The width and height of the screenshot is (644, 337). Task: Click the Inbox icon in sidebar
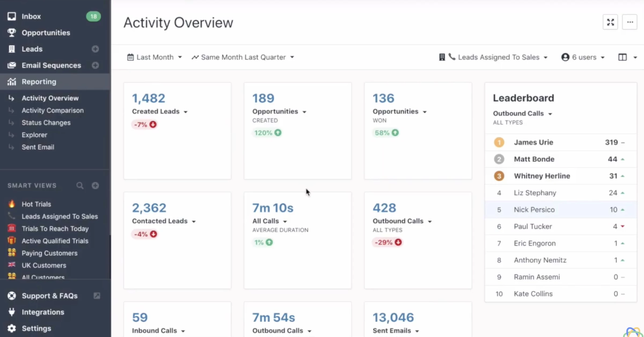tap(12, 16)
